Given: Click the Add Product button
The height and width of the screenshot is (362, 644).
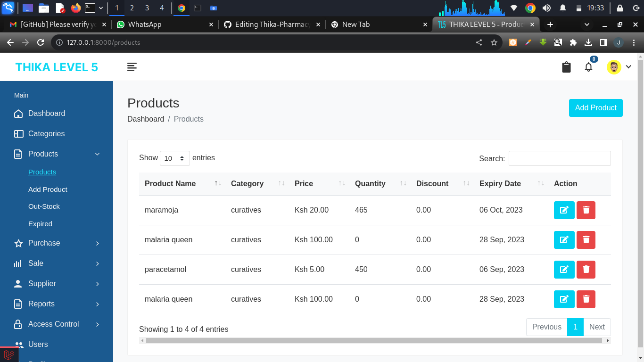Looking at the screenshot, I should tap(595, 108).
